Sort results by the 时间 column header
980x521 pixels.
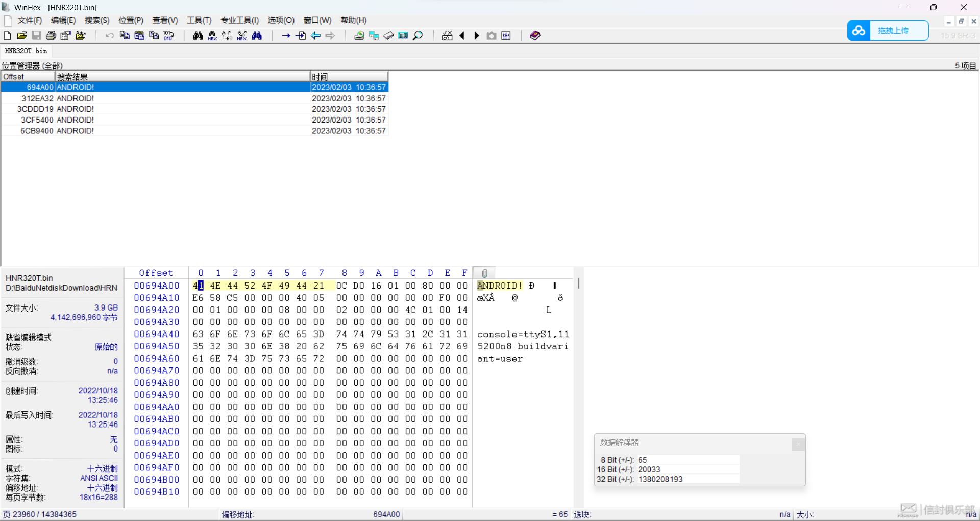(349, 77)
